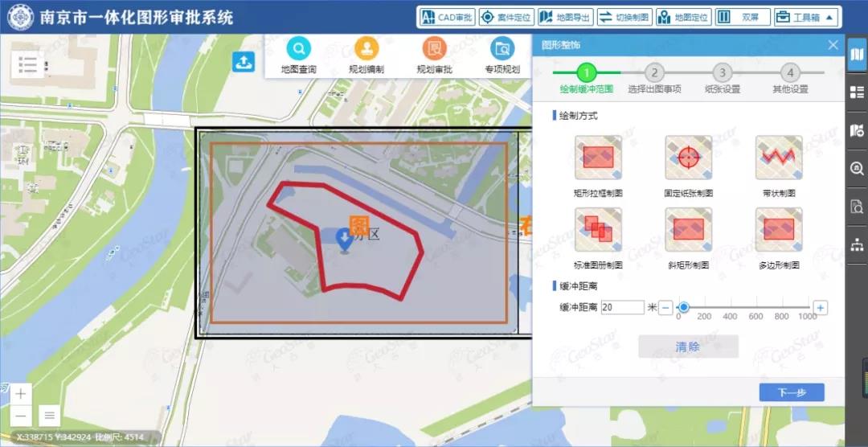This screenshot has height=447, width=868.
Task: Expand the 工具箱 toolbox dropdown
Action: coord(806,17)
